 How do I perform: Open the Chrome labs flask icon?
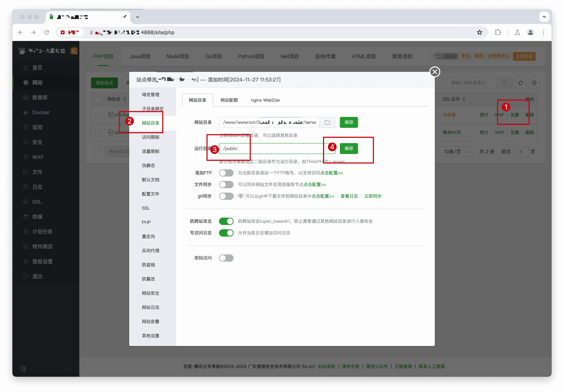(517, 32)
